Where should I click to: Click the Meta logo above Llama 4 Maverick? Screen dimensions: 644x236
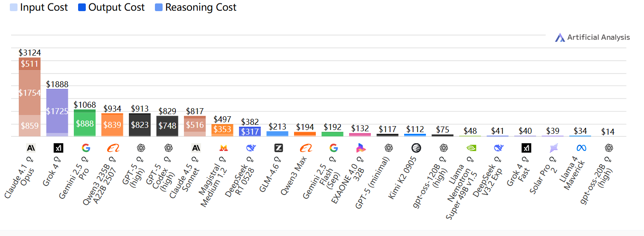click(581, 148)
